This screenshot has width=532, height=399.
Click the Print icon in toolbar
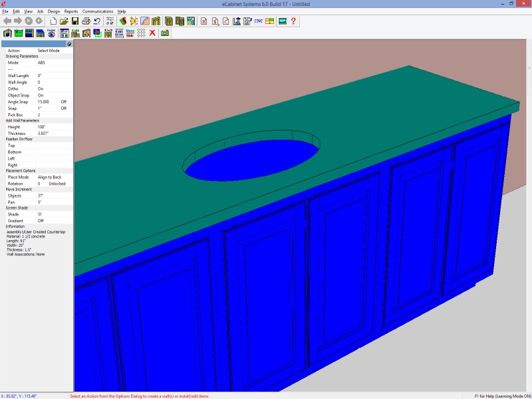tap(86, 21)
